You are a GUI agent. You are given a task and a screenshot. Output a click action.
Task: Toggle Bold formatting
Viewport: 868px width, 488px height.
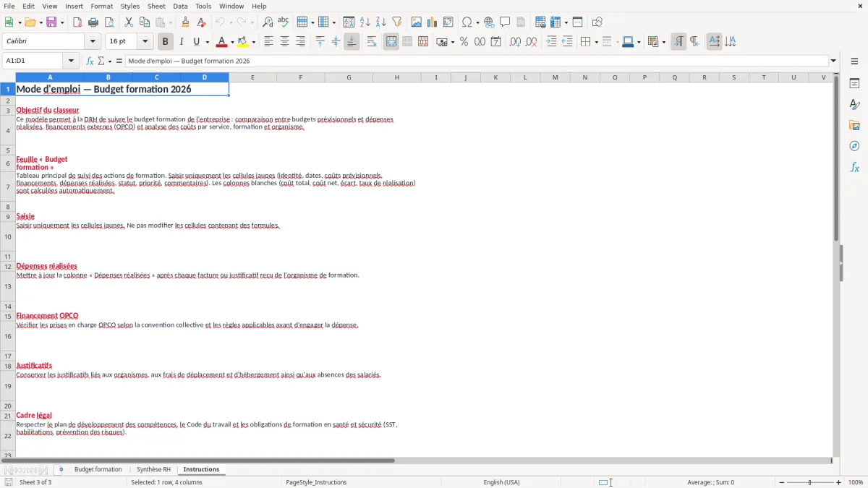165,42
